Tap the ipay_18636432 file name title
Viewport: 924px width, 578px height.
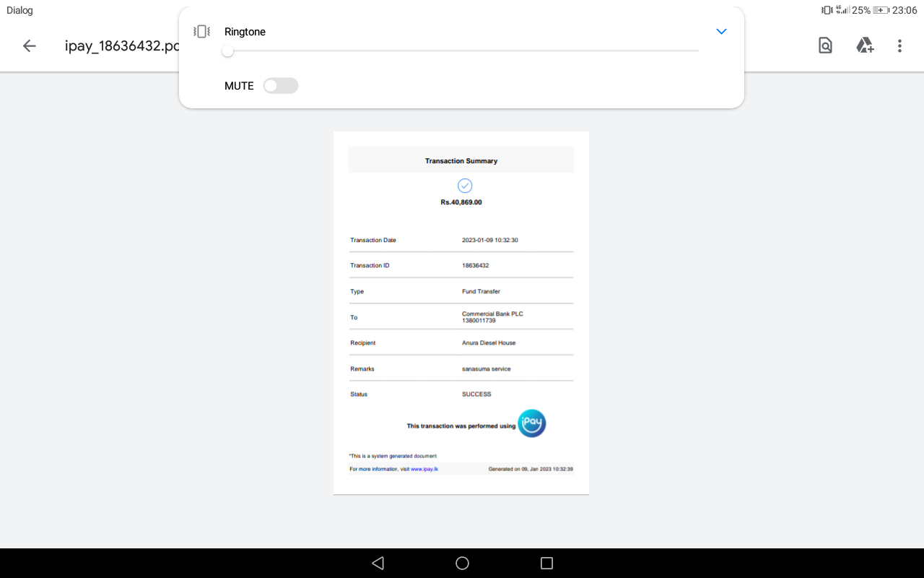[x=121, y=46]
